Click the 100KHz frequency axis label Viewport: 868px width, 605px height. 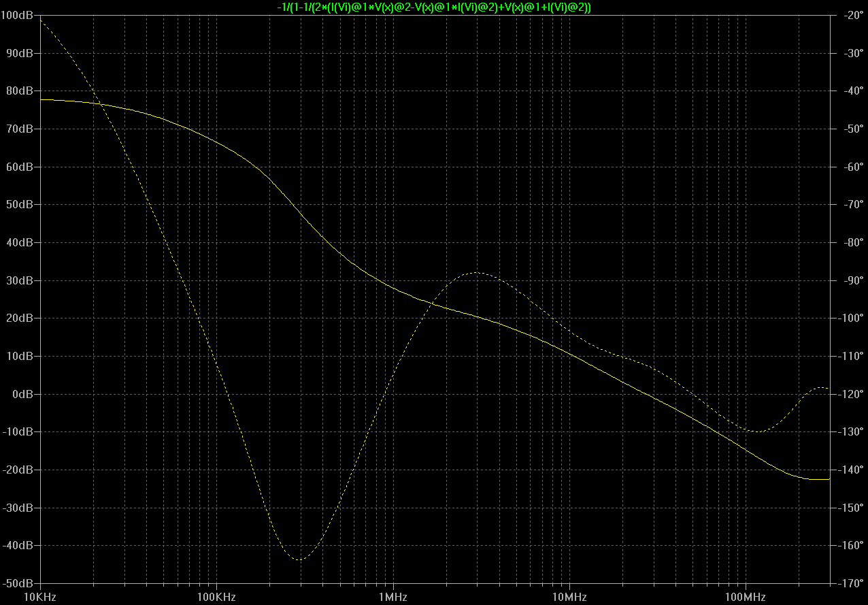pos(216,597)
